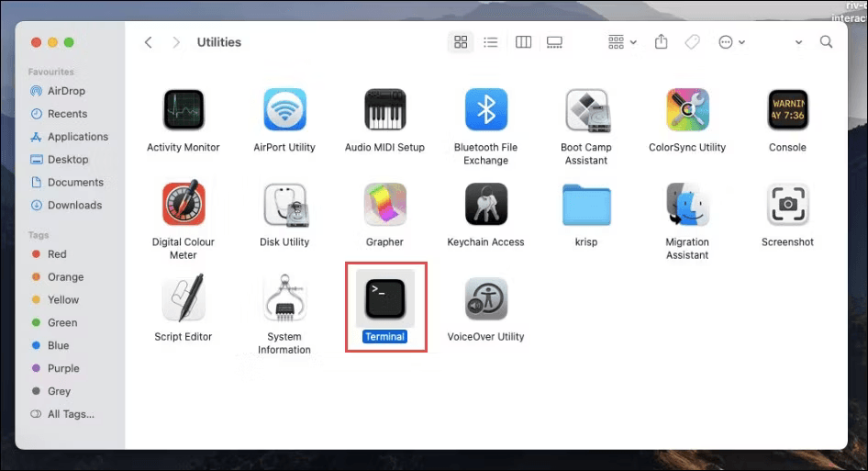Image resolution: width=868 pixels, height=471 pixels.
Task: Select the Migration Assistant icon
Action: coord(687,205)
